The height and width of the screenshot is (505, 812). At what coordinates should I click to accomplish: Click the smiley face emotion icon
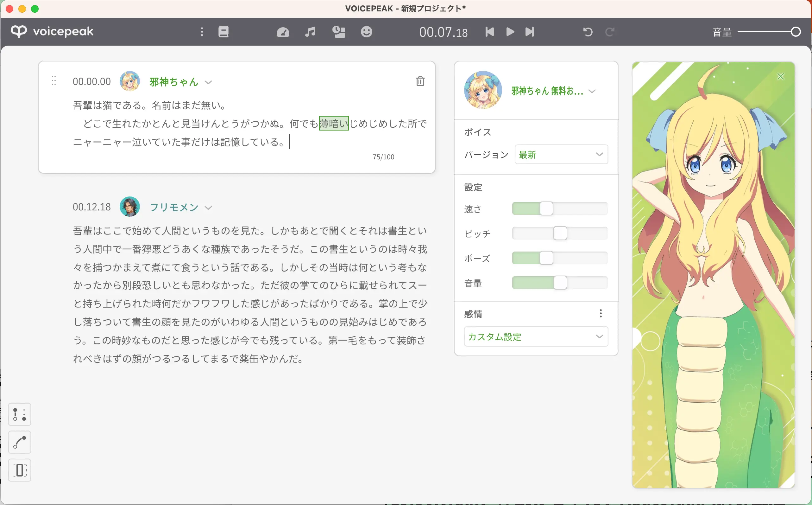pyautogui.click(x=367, y=32)
